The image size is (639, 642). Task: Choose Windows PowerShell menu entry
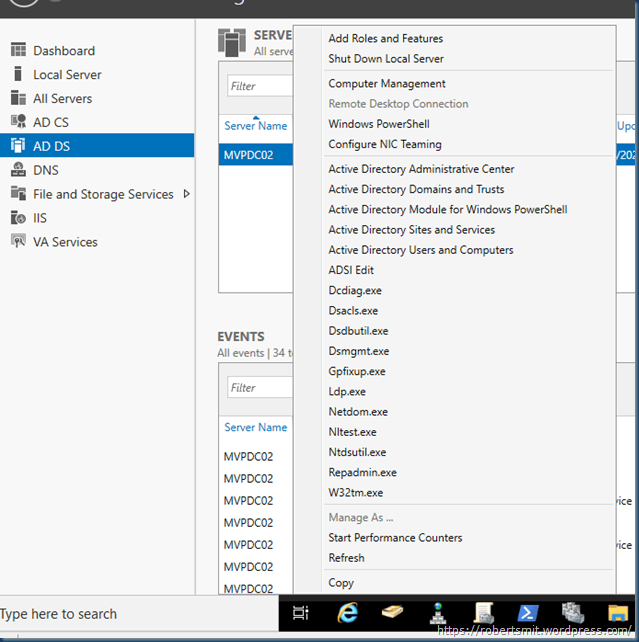pyautogui.click(x=379, y=124)
